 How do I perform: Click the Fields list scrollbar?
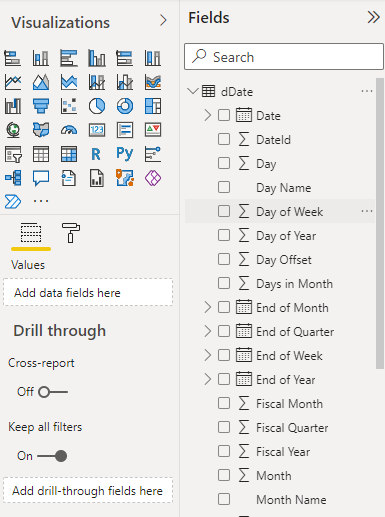380,224
